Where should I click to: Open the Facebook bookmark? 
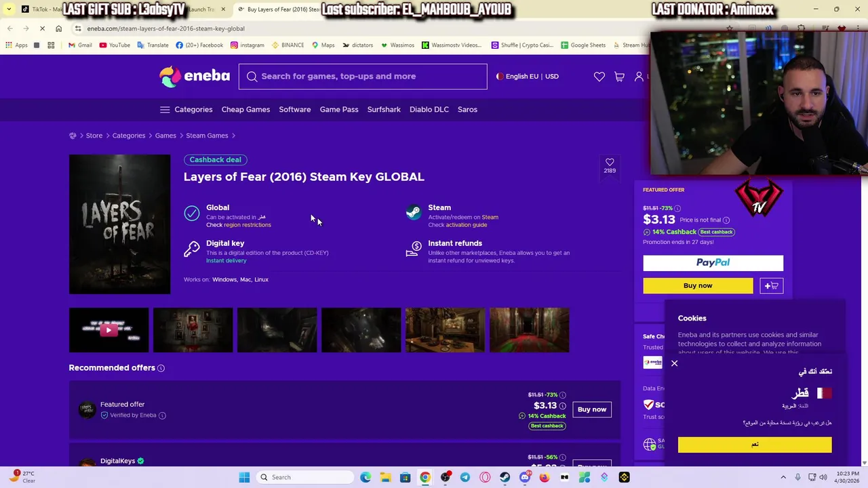199,45
